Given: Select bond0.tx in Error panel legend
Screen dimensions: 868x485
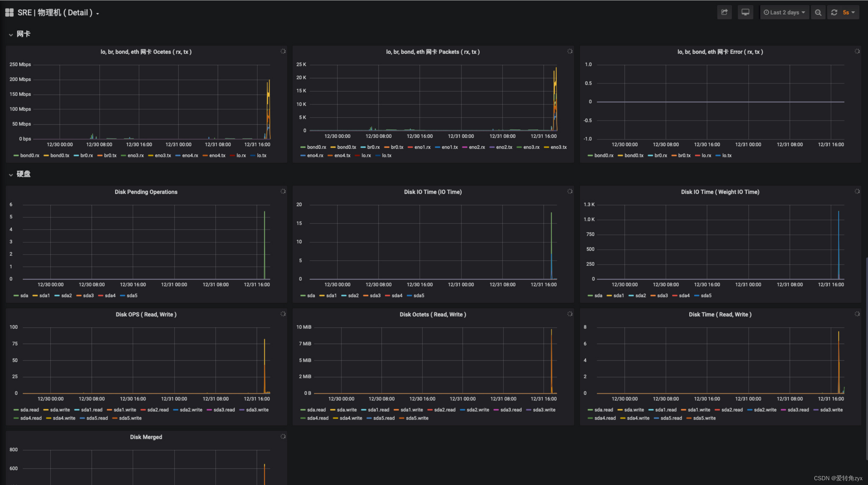Looking at the screenshot, I should (x=634, y=156).
